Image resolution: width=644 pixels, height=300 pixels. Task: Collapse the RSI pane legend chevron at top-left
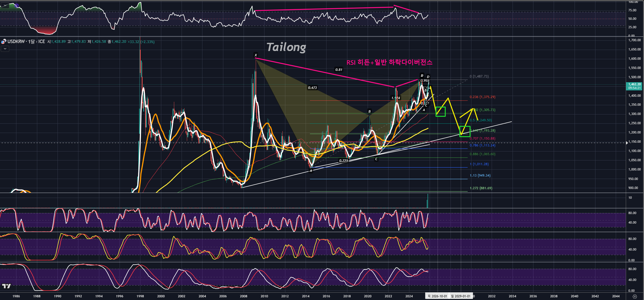tap(5, 5)
